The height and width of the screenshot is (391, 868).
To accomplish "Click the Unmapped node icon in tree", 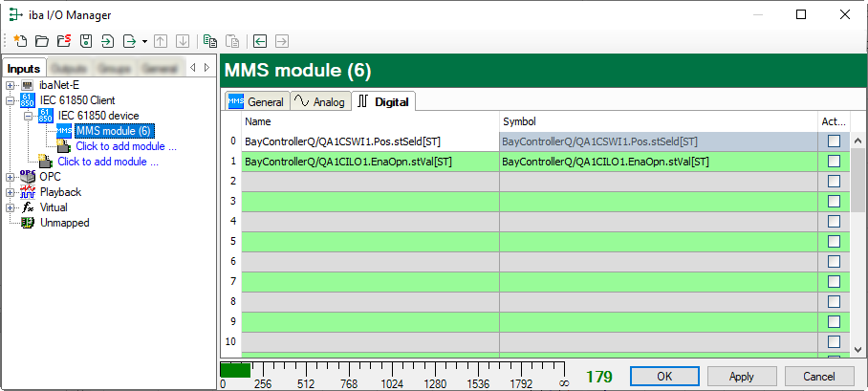I will point(28,222).
